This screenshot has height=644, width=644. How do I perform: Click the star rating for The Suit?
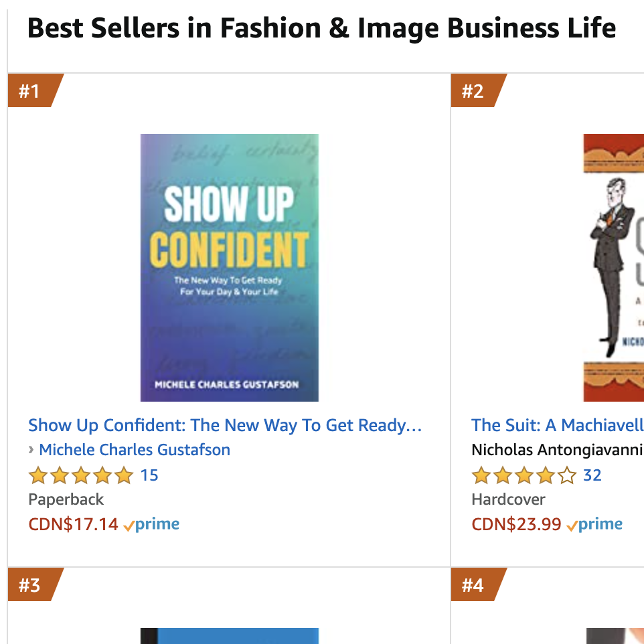click(524, 475)
